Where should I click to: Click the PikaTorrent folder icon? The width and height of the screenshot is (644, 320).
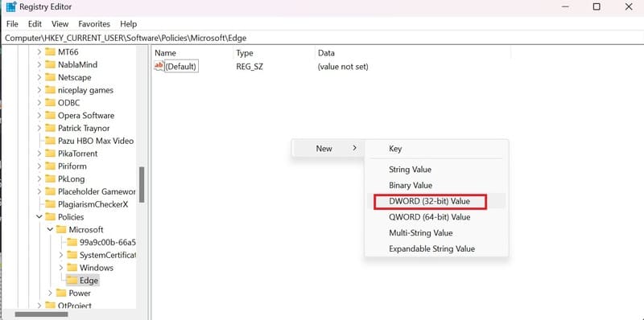[50, 154]
